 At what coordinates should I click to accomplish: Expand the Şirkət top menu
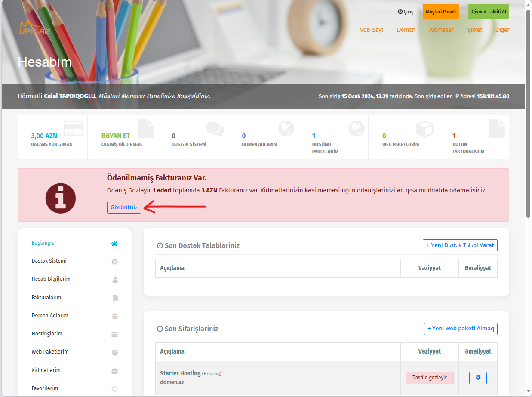pyautogui.click(x=474, y=30)
